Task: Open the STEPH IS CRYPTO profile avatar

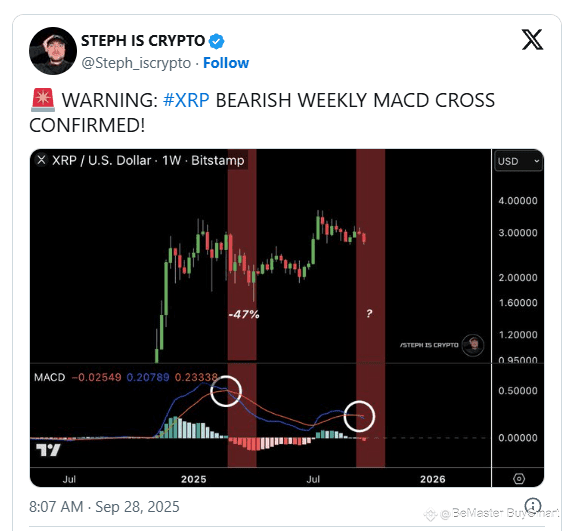Action: point(53,51)
